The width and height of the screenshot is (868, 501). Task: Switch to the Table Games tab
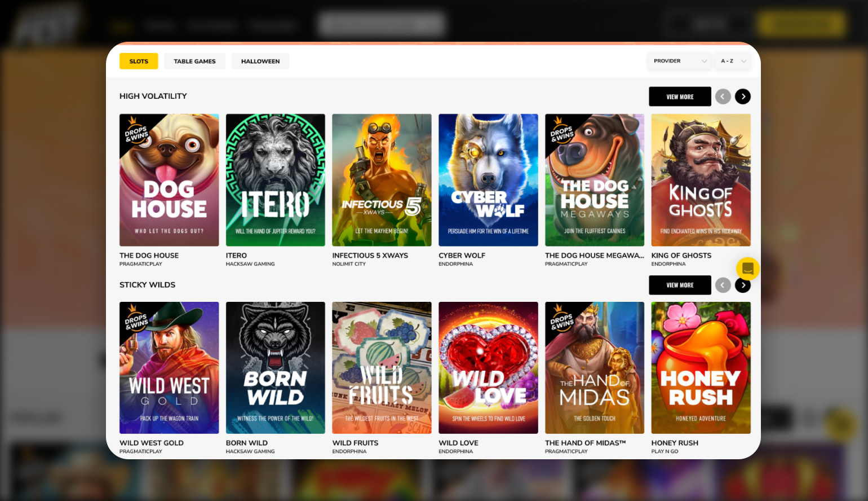point(194,61)
